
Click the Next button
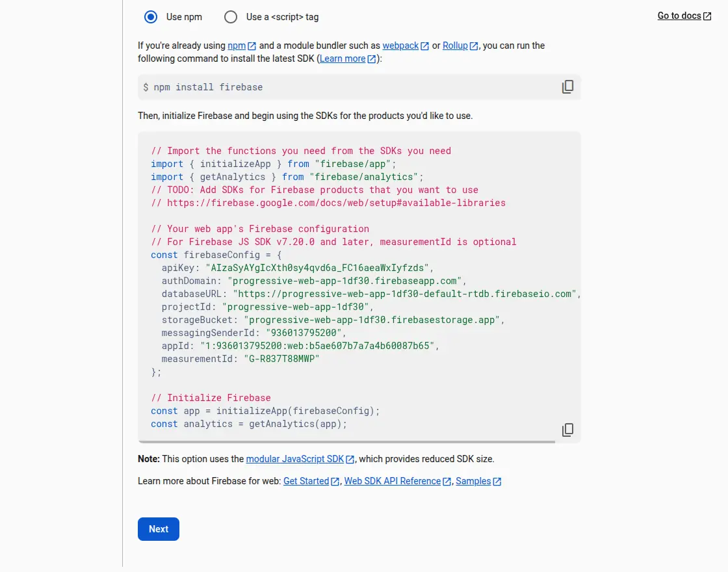click(159, 529)
